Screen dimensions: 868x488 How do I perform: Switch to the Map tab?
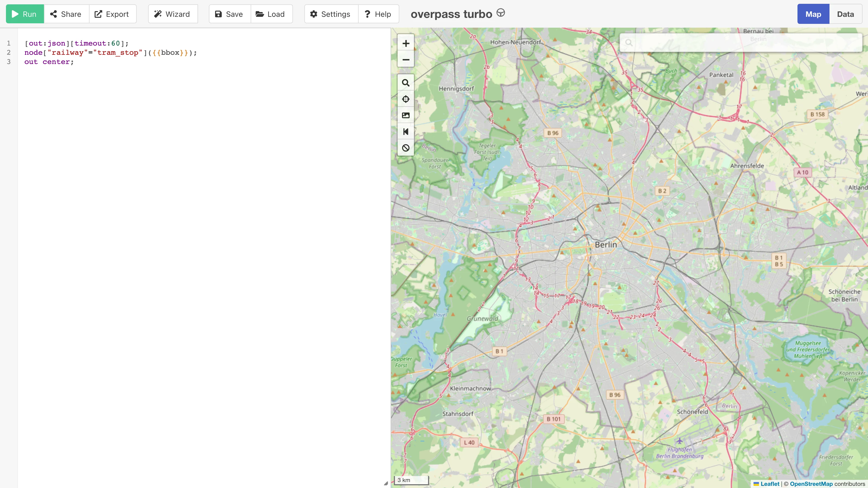tap(813, 14)
